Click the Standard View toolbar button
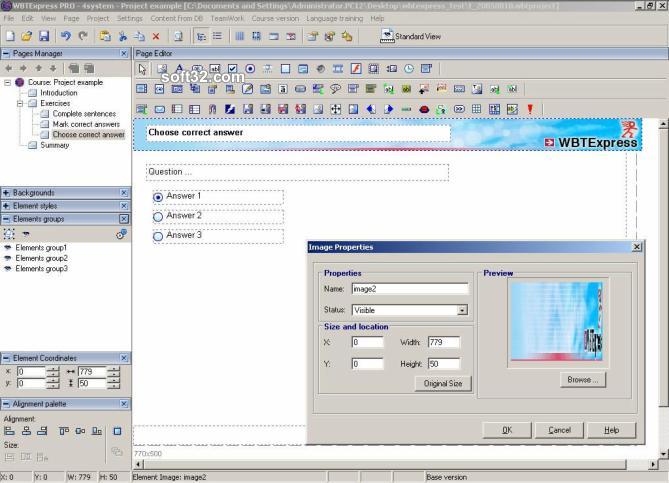 (x=410, y=36)
